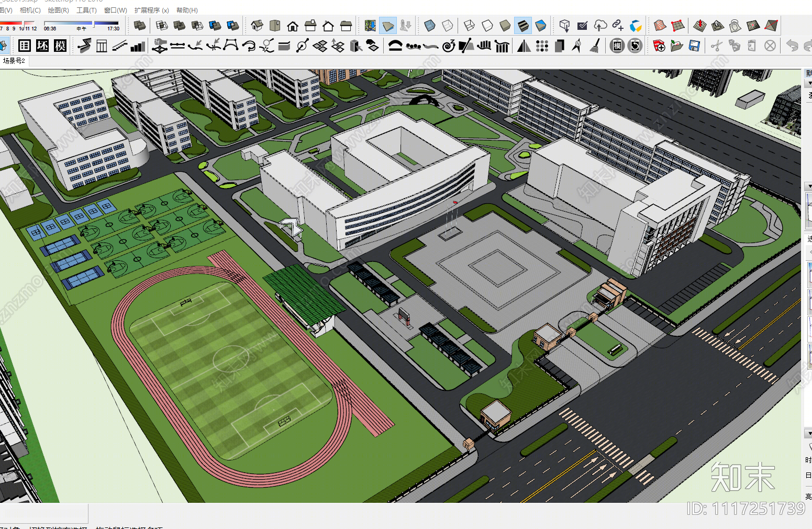Toggle X-Ray face style
Image resolution: width=812 pixels, height=529 pixels.
point(430,25)
